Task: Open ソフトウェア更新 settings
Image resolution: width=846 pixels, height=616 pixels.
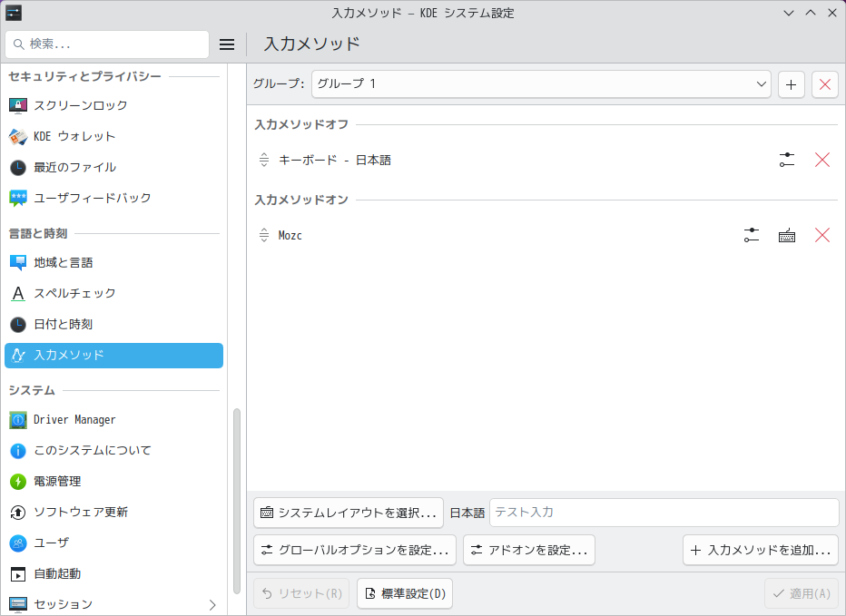Action: pos(113,512)
